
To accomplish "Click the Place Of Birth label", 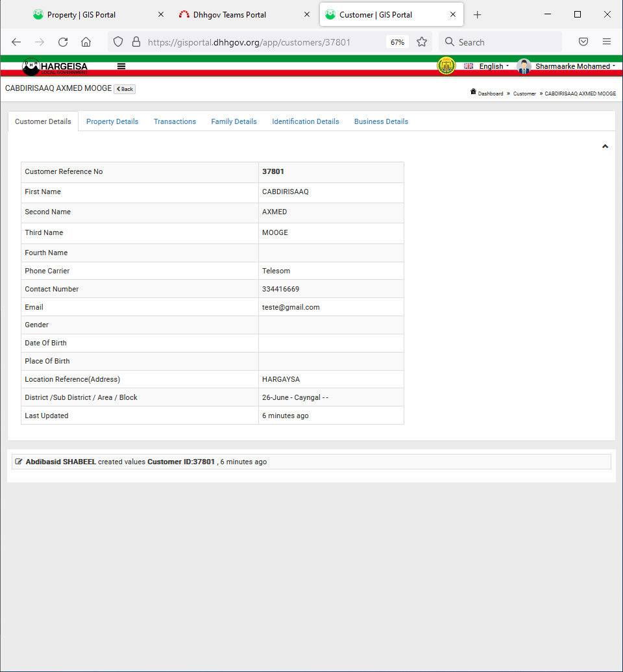I will point(47,361).
